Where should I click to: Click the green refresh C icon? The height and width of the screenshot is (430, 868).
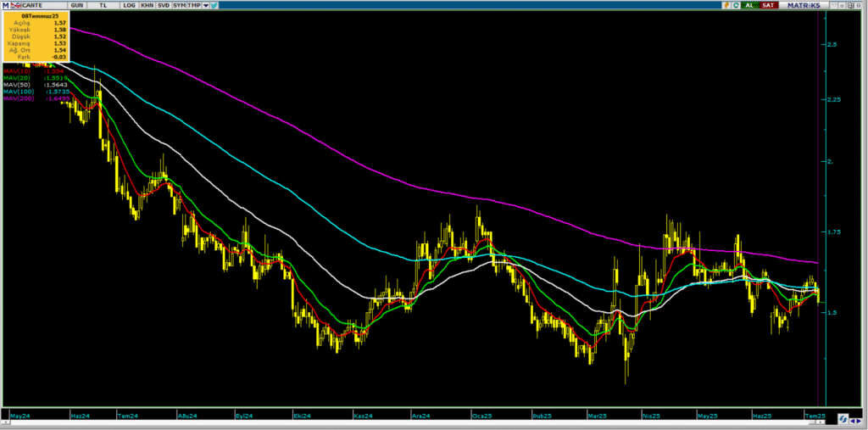click(737, 5)
